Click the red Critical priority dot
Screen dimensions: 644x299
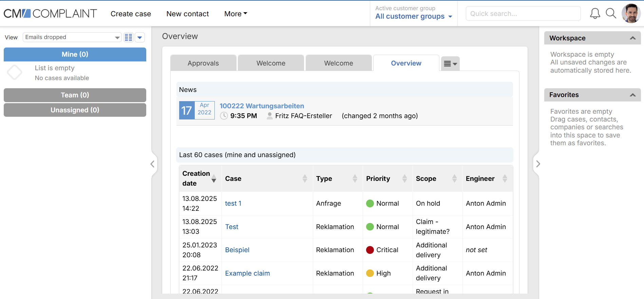(370, 250)
